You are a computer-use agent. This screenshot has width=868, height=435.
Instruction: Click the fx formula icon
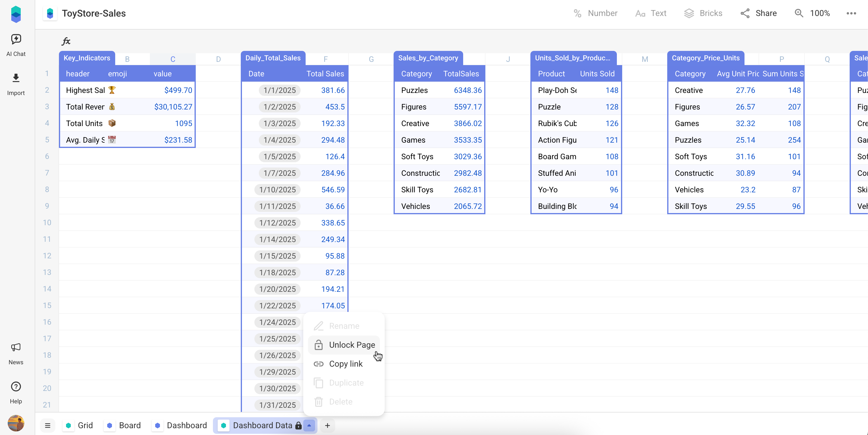[x=66, y=41]
